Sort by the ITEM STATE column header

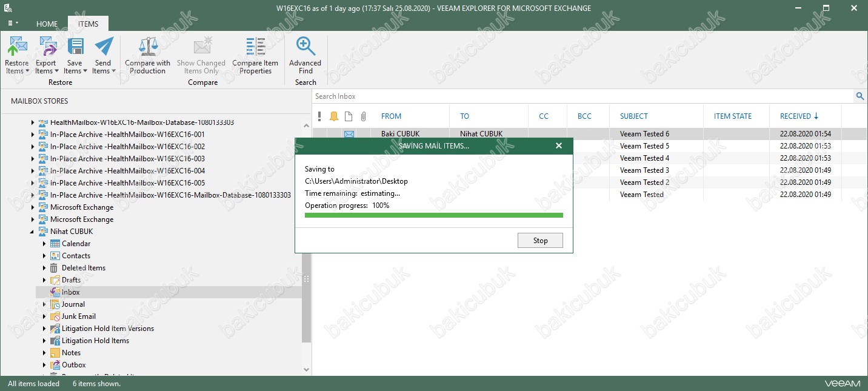733,116
